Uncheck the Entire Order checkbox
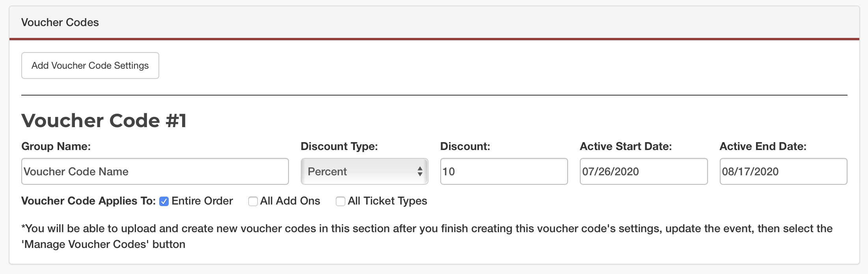The image size is (868, 274). click(x=164, y=201)
